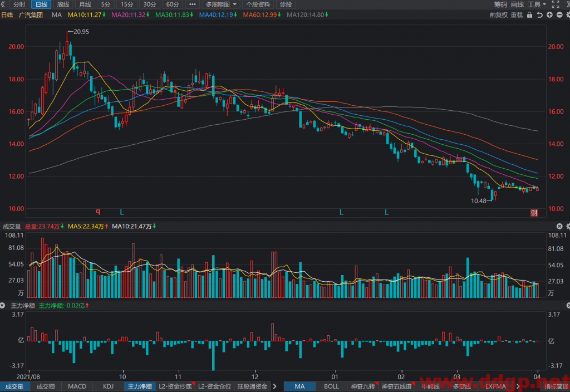Click the undo arrow icon on chart toolbar
This screenshot has width=570, height=392.
(539, 15)
